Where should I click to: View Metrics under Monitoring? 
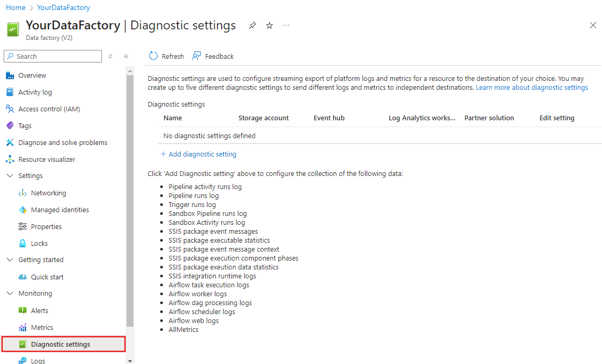point(41,327)
